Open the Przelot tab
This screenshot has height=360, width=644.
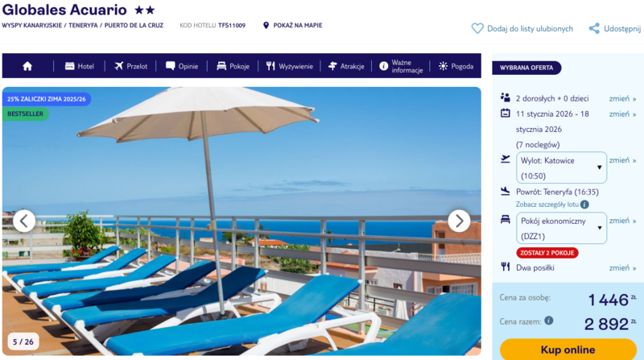click(130, 66)
